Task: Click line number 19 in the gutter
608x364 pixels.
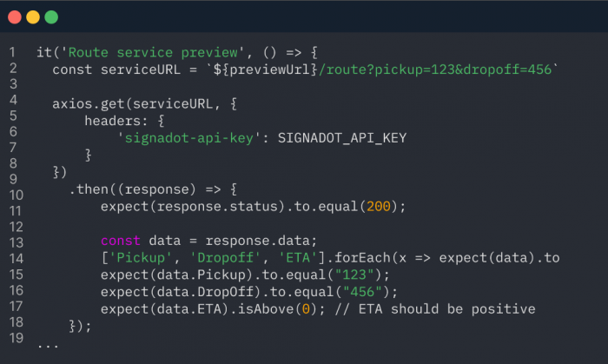Action: [x=17, y=338]
